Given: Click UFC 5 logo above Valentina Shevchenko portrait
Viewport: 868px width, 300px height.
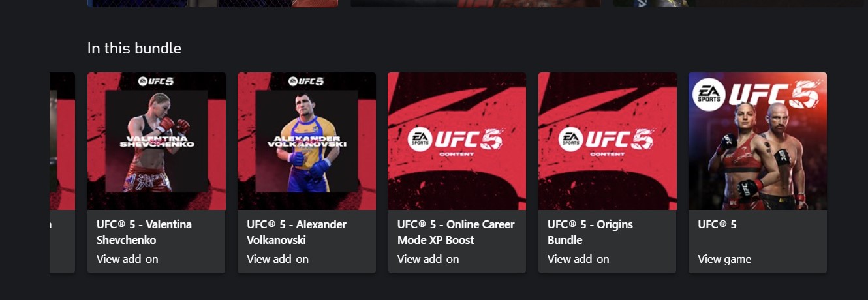Looking at the screenshot, I should click(x=157, y=82).
